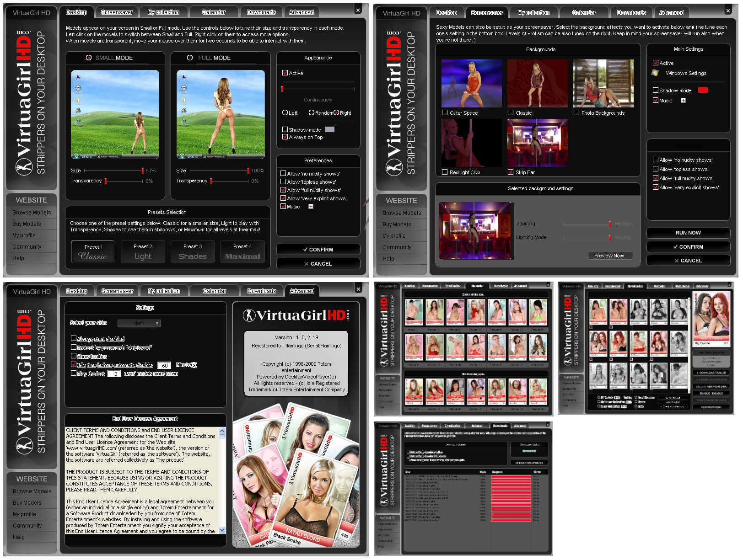Click the Full mode Transparency slider

click(229, 181)
